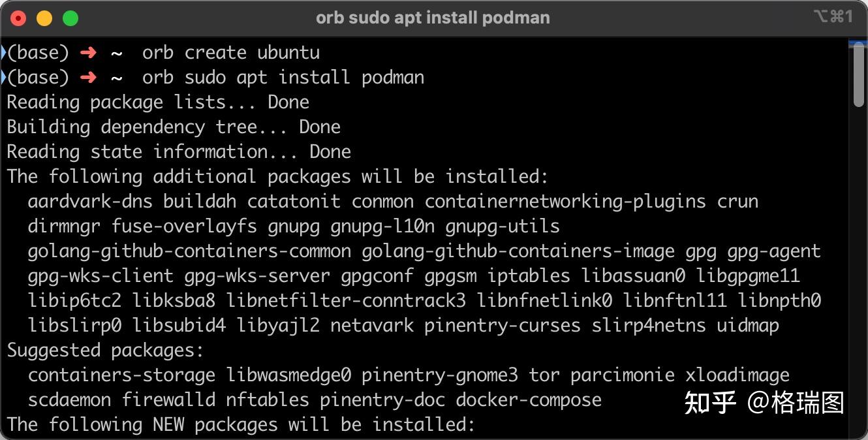Screen dimensions: 868x440
Task: Click the "containernetworking-plugins" package name
Action: (565, 201)
